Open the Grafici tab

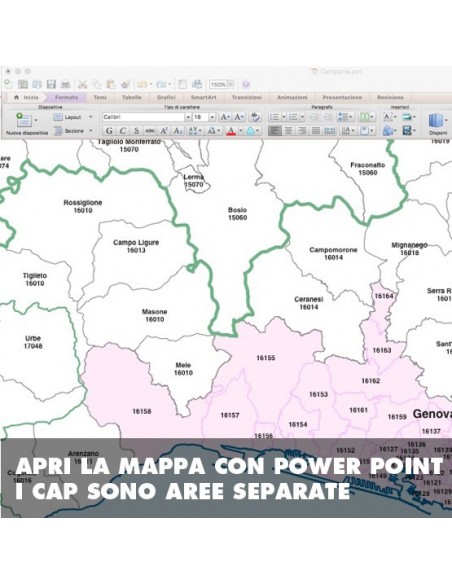point(166,97)
